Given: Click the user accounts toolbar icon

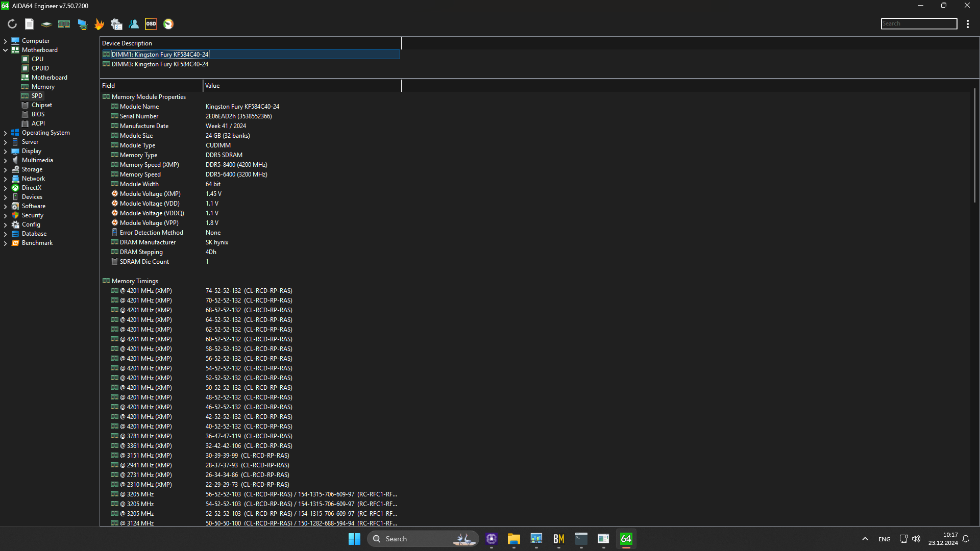Looking at the screenshot, I should click(134, 24).
